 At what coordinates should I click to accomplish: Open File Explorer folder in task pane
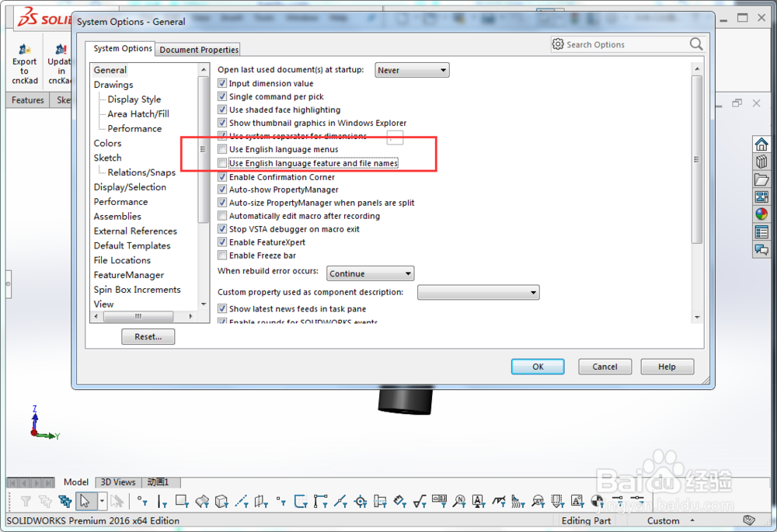(x=761, y=179)
